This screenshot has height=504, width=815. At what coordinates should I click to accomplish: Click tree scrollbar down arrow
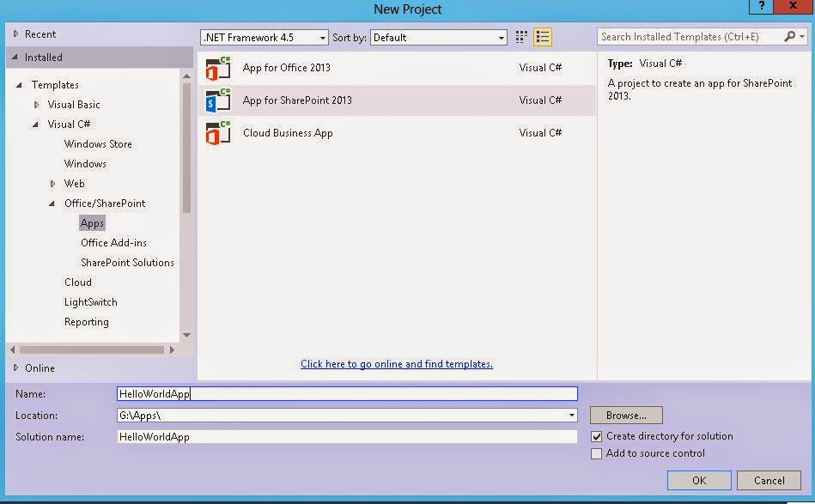186,335
